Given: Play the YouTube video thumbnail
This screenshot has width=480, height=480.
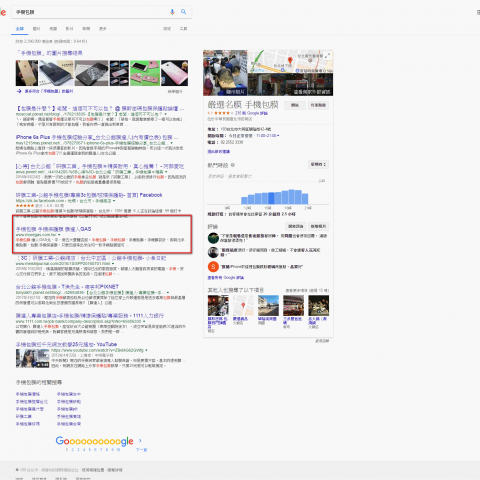Looking at the screenshot, I should [x=32, y=358].
